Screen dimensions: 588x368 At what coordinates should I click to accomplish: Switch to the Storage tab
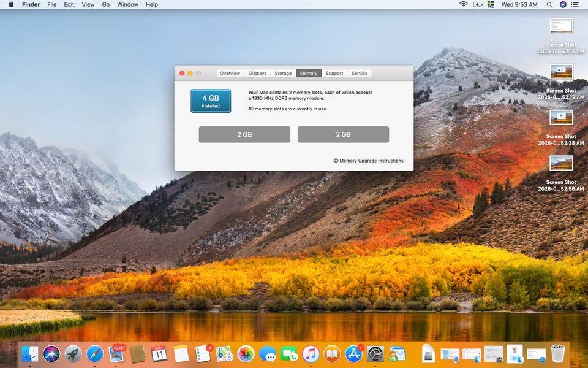(x=283, y=73)
